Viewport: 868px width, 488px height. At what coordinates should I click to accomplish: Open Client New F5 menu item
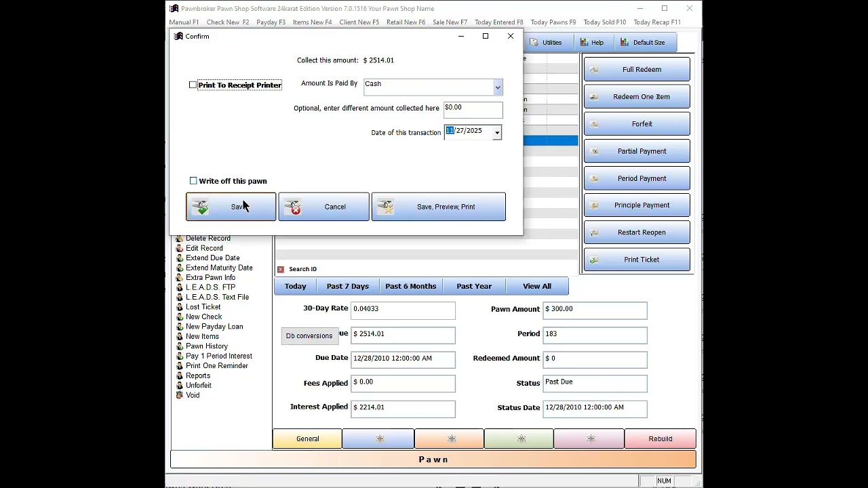[359, 22]
